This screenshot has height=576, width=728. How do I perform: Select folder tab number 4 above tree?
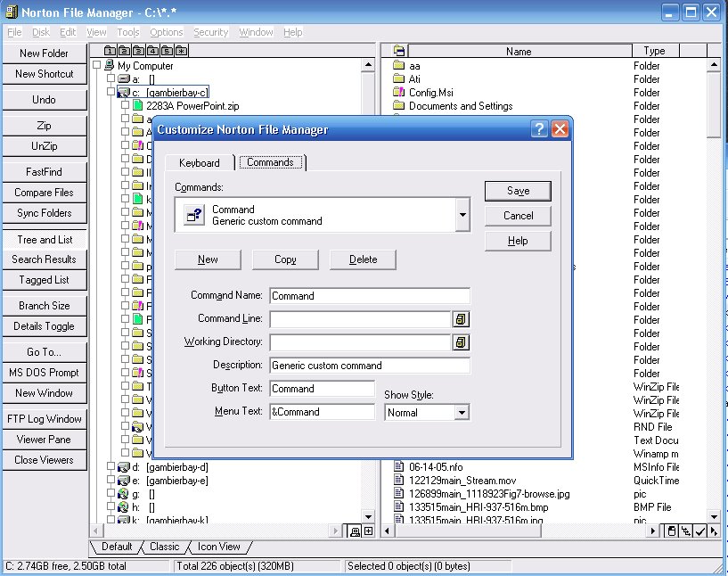pos(152,51)
